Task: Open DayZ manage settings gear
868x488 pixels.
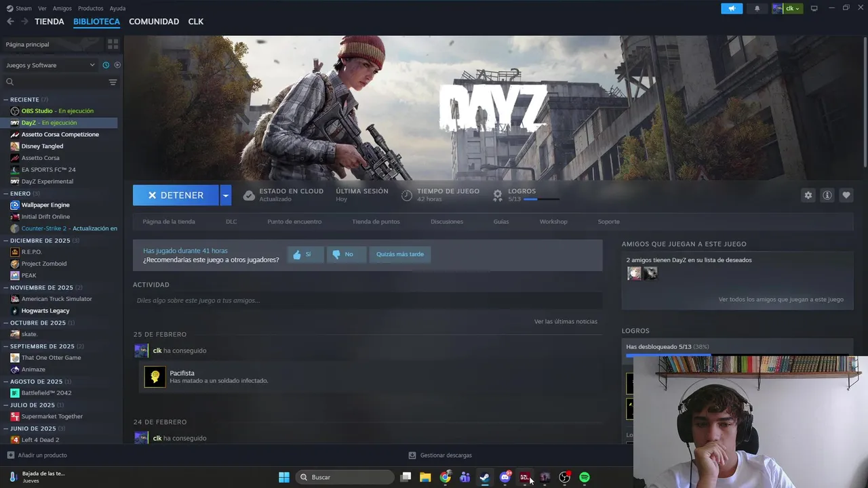Action: (x=808, y=195)
